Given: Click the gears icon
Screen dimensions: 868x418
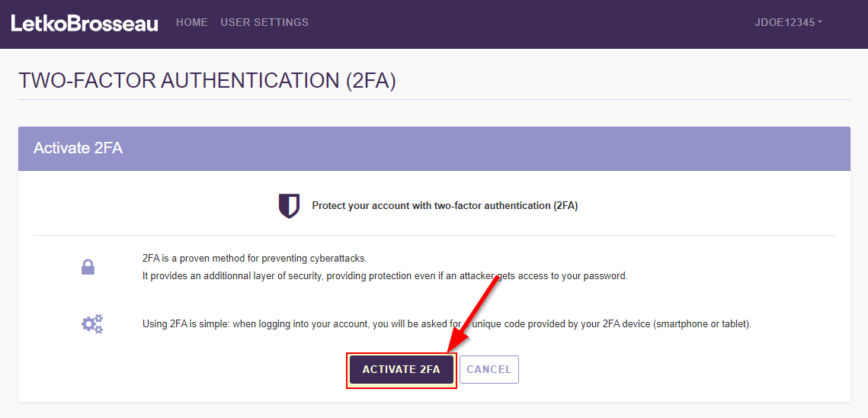Looking at the screenshot, I should pos(92,324).
